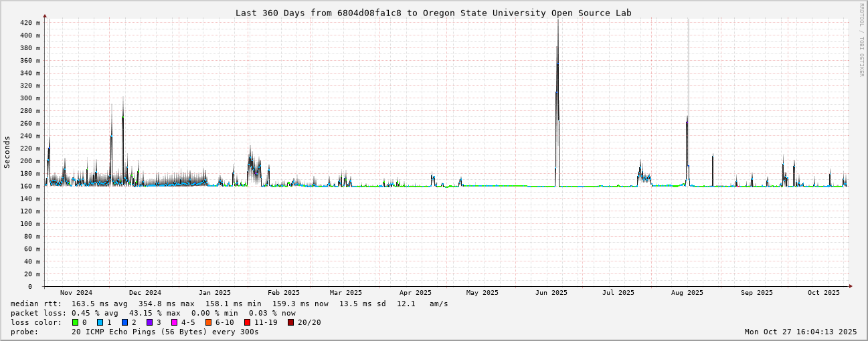
Task: Select the Aug 2025 x-axis month label
Action: click(687, 293)
